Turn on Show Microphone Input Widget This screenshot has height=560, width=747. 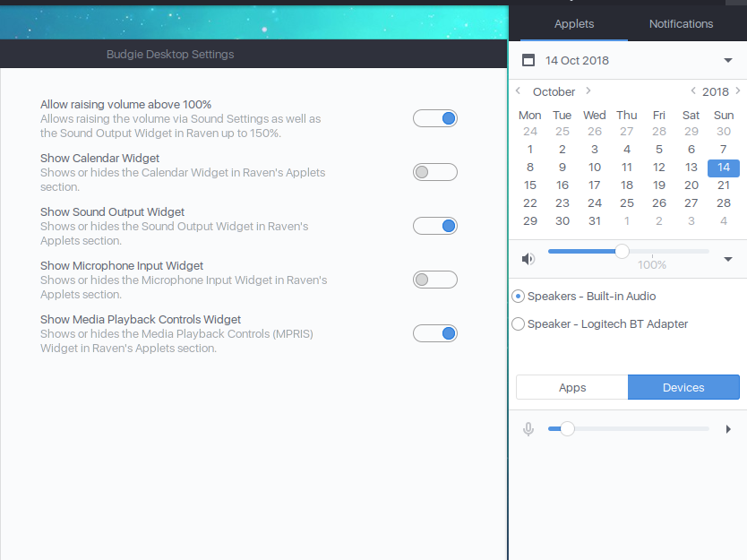tap(435, 280)
